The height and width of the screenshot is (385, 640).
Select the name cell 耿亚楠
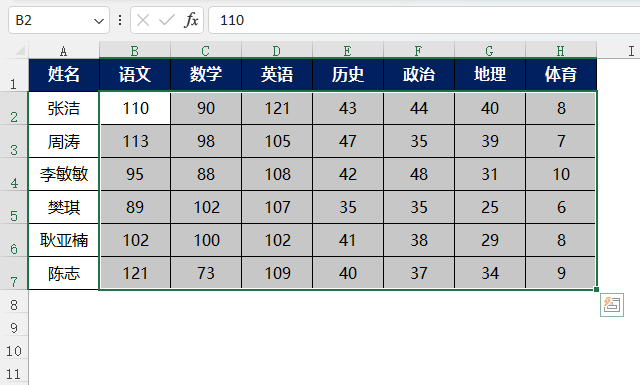64,240
